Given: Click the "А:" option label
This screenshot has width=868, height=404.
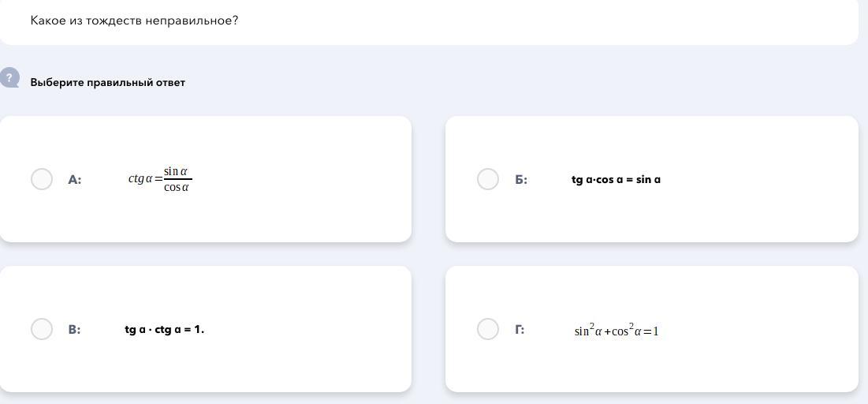Looking at the screenshot, I should 75,180.
